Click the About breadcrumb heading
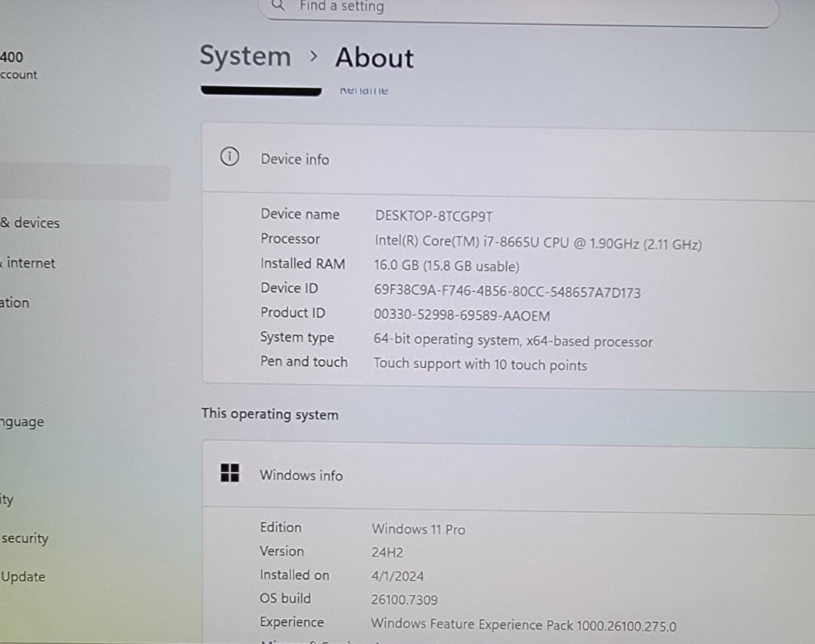 (374, 58)
